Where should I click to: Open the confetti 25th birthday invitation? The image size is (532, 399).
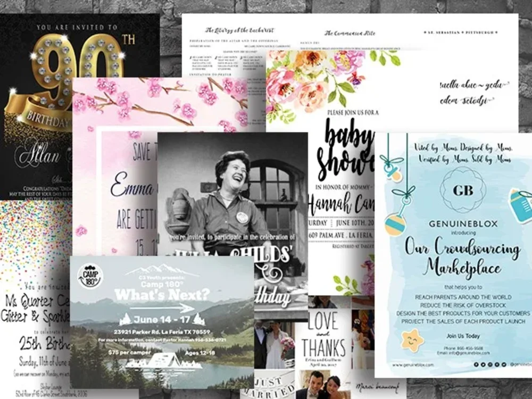coord(35,298)
